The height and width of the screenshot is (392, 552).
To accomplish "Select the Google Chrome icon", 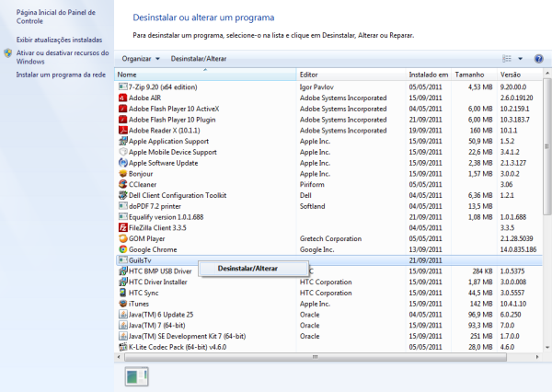I will [122, 249].
